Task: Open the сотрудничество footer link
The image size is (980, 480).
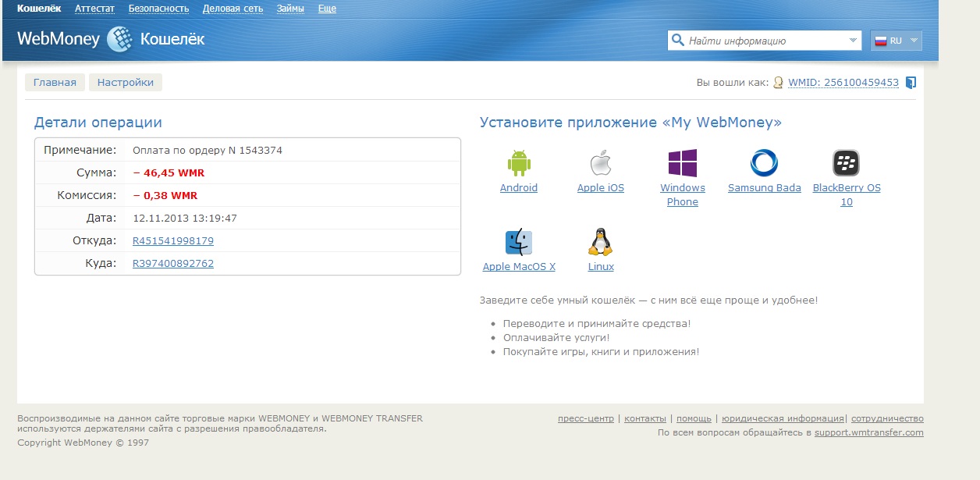Action: tap(887, 418)
